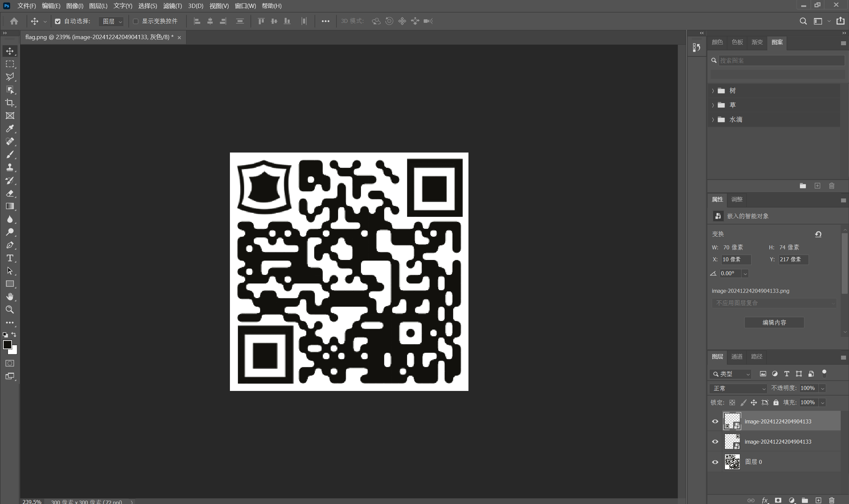Screen dimensions: 849x504
Task: Expand the 树 pattern folder
Action: pyautogui.click(x=713, y=91)
